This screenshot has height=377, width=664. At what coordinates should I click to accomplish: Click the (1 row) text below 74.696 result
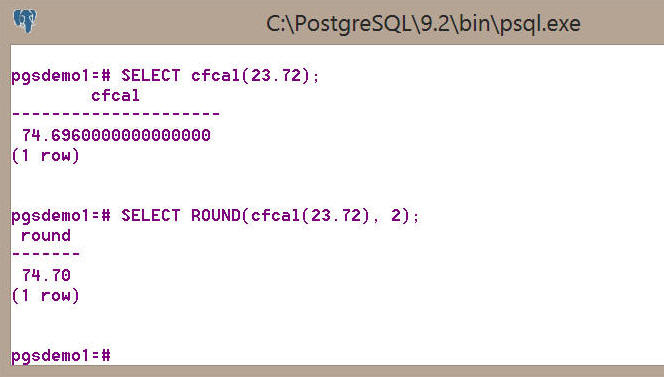pyautogui.click(x=45, y=156)
